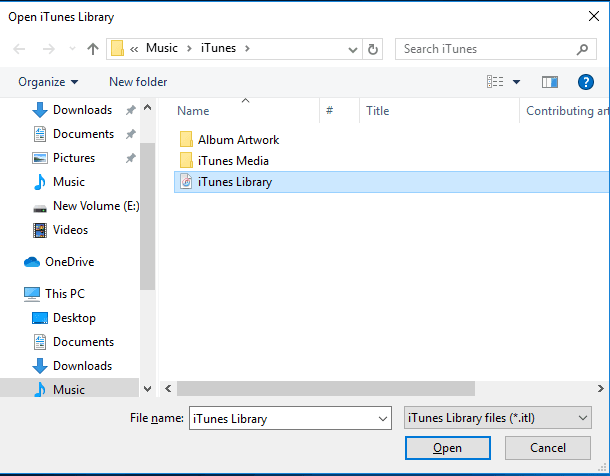Select the Album Artwork folder
This screenshot has width=610, height=476.
238,140
